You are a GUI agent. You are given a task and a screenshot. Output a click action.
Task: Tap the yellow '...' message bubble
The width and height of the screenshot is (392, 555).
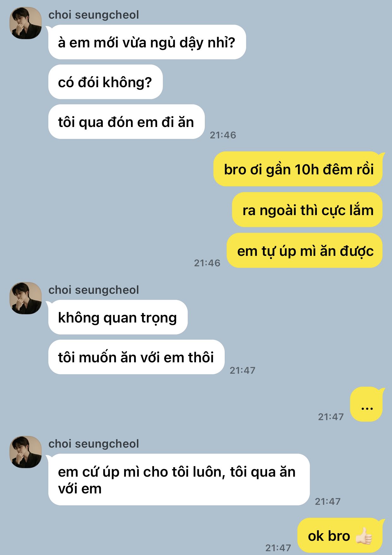(x=367, y=404)
